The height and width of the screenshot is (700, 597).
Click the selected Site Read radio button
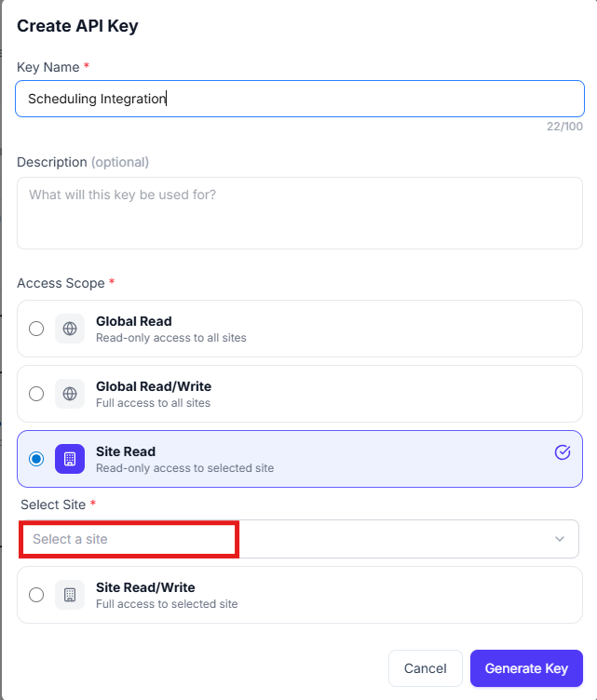[36, 459]
